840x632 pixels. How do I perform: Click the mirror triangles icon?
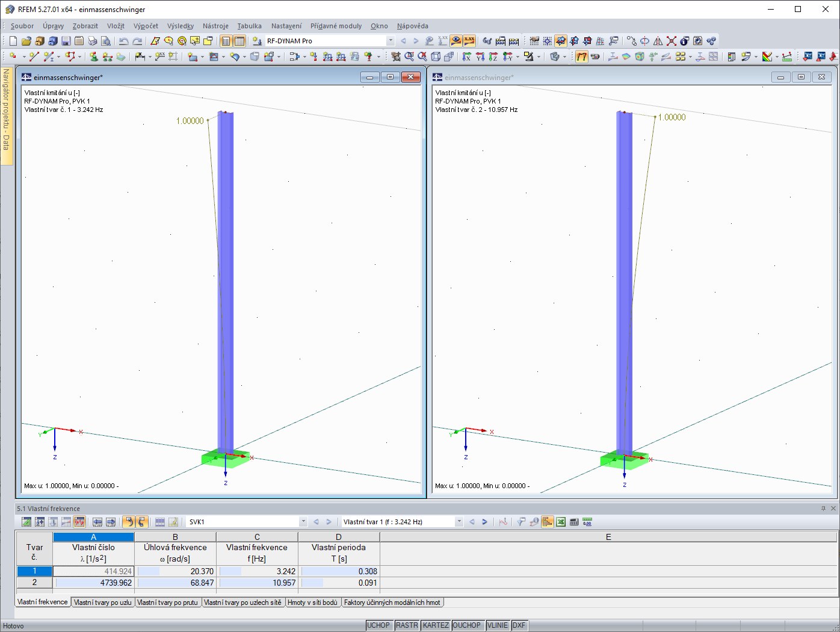658,41
